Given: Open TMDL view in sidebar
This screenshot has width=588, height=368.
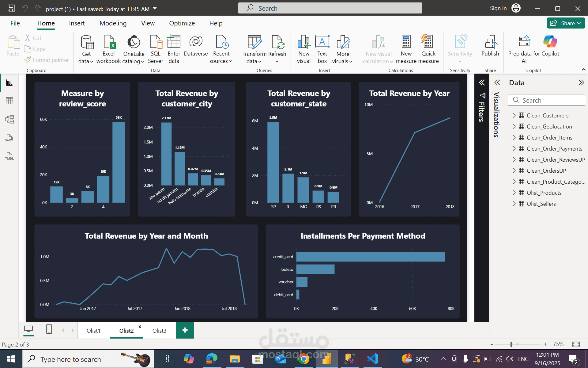Looking at the screenshot, I should [9, 156].
